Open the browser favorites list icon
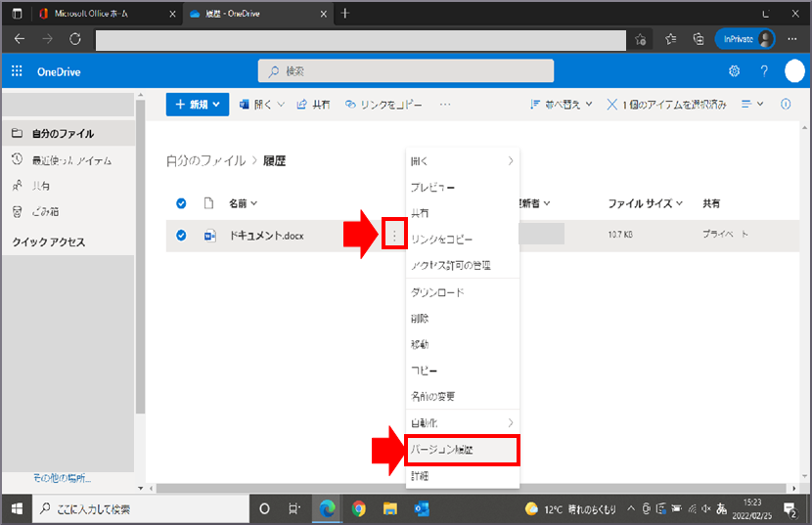The image size is (812, 525). [670, 39]
